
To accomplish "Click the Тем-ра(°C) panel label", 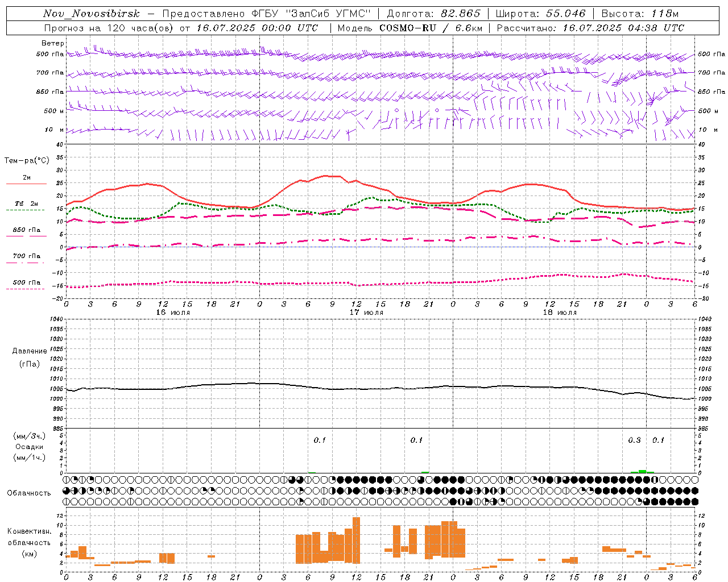I will click(27, 161).
